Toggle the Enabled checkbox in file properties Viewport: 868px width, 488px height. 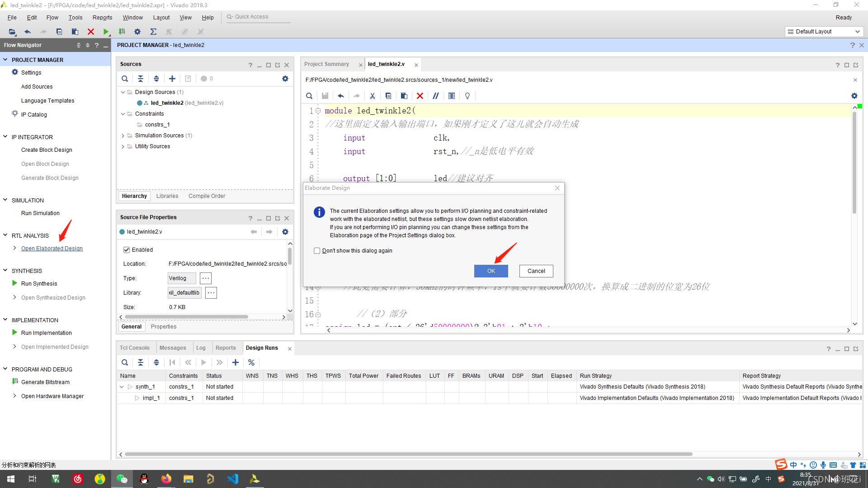coord(127,250)
